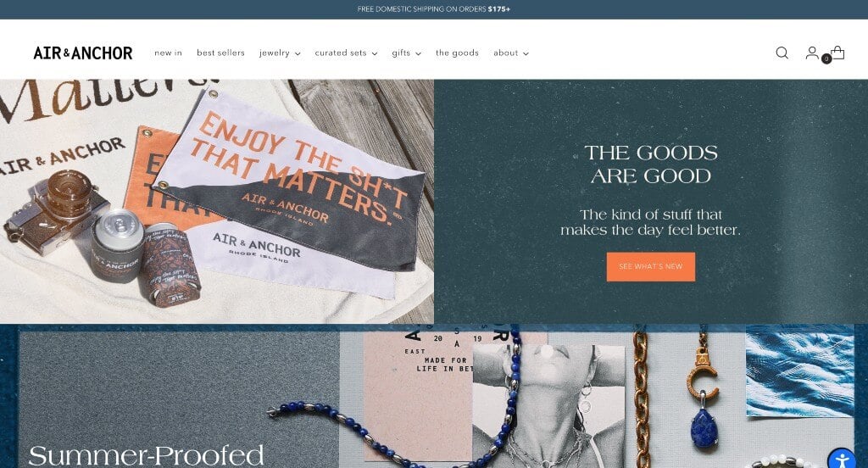
Task: Open the accessibility widget icon
Action: coord(842,460)
